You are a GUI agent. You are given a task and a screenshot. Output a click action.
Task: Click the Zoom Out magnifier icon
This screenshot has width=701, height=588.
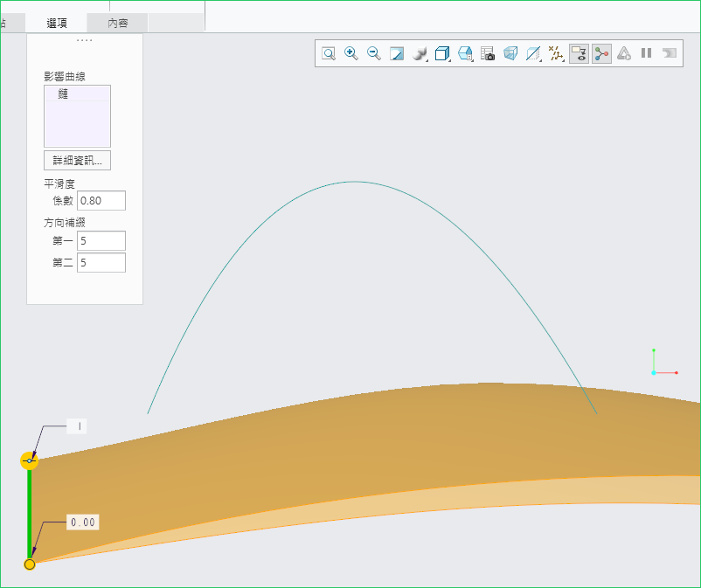374,53
